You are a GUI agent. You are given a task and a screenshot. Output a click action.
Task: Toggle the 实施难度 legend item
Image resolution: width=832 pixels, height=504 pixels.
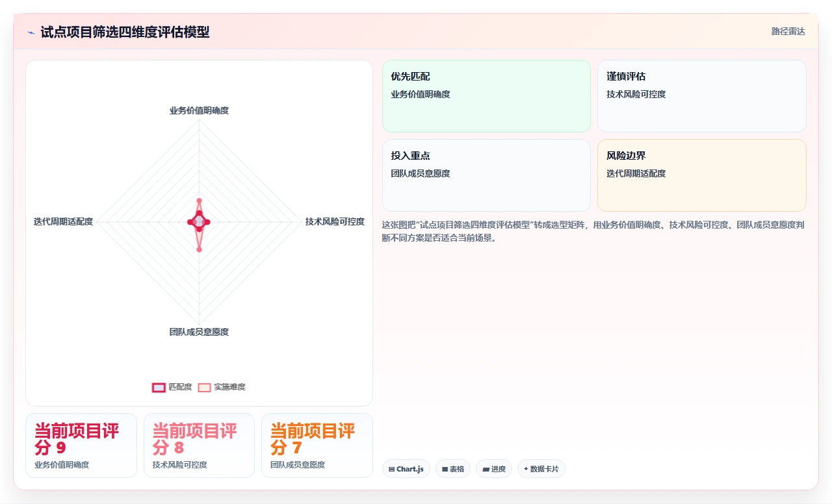[x=222, y=387]
